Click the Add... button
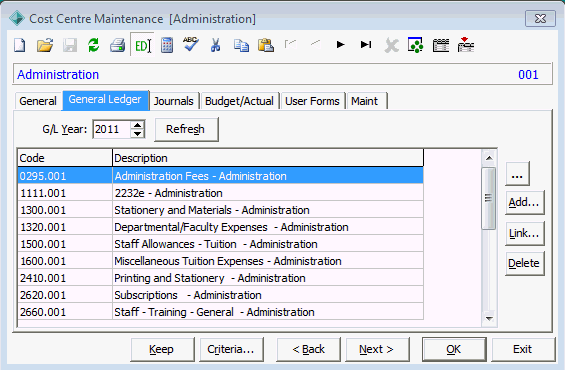Screen dimensions: 565x370 pyautogui.click(x=524, y=203)
